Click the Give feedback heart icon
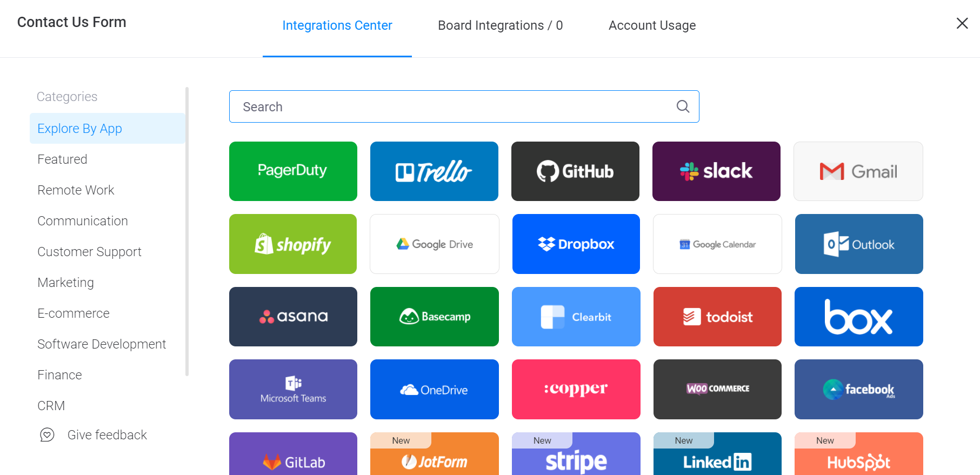The image size is (980, 475). click(48, 434)
